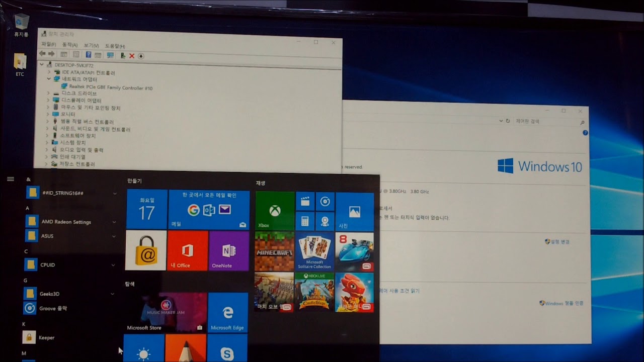Open the My Office tile
The image size is (644, 362).
(188, 250)
